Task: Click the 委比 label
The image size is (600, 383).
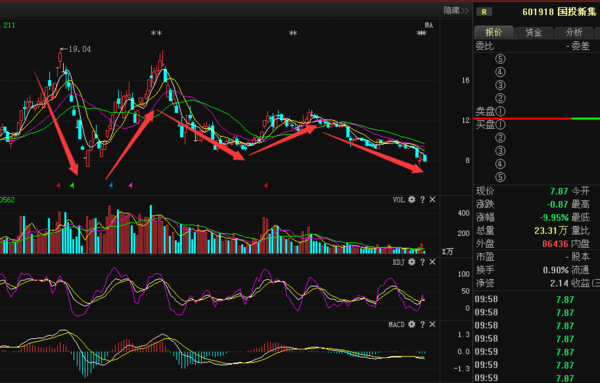Action: [484, 46]
